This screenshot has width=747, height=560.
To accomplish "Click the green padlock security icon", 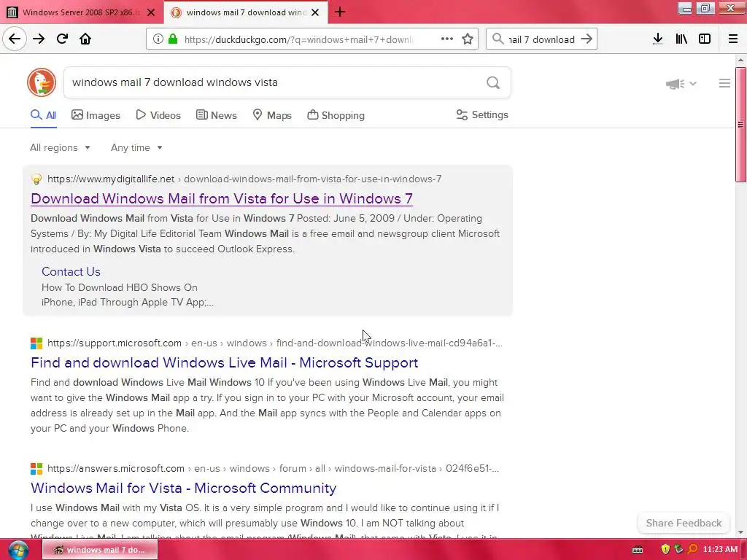I will tap(174, 39).
